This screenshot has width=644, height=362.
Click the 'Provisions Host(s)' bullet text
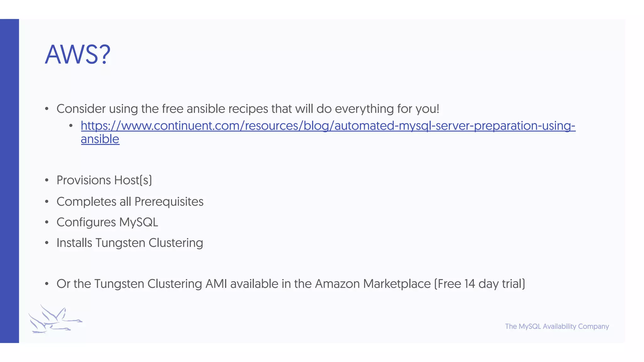click(104, 180)
